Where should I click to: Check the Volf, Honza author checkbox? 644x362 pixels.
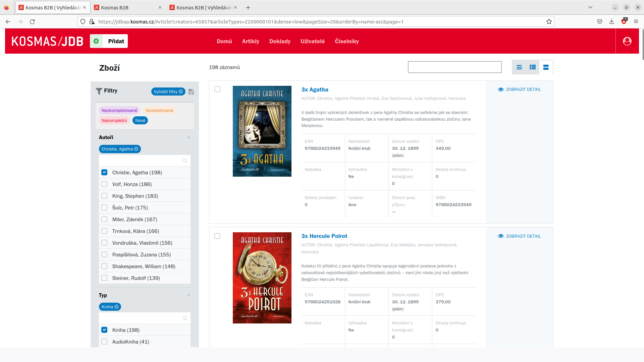click(x=104, y=184)
